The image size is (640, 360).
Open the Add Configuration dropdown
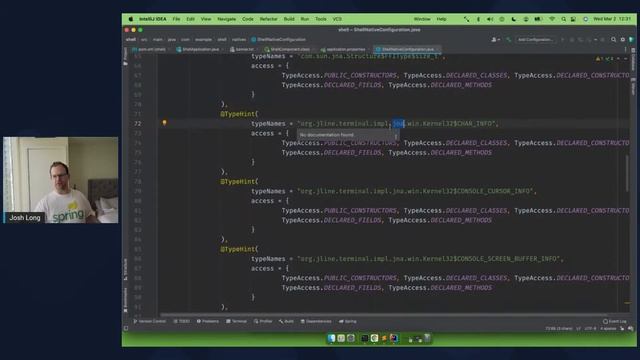[535, 40]
